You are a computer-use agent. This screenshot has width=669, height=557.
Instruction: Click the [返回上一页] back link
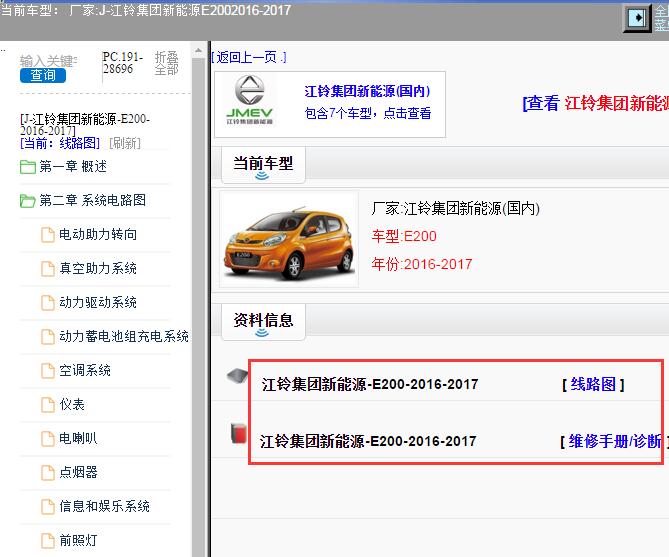pos(249,57)
